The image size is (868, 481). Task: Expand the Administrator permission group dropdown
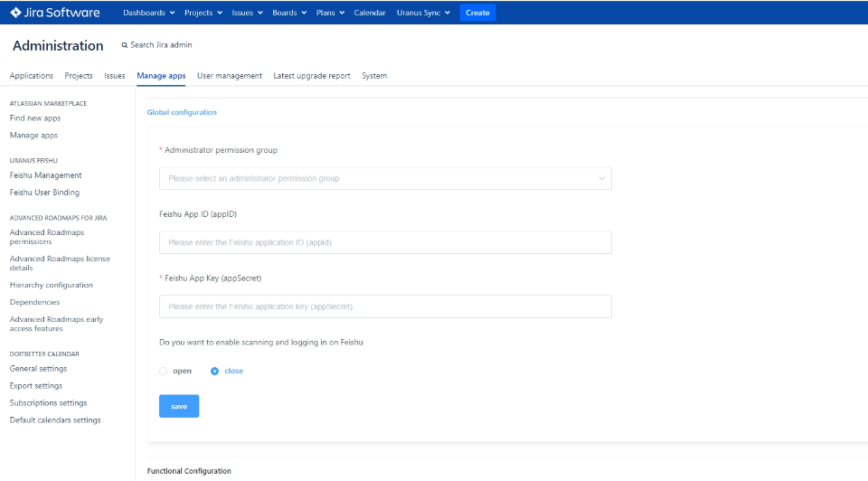[x=385, y=178]
